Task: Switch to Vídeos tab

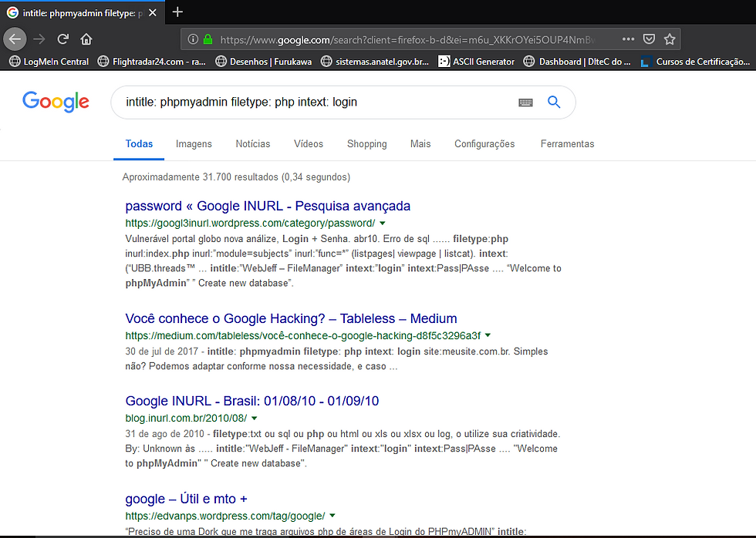Action: pos(309,144)
